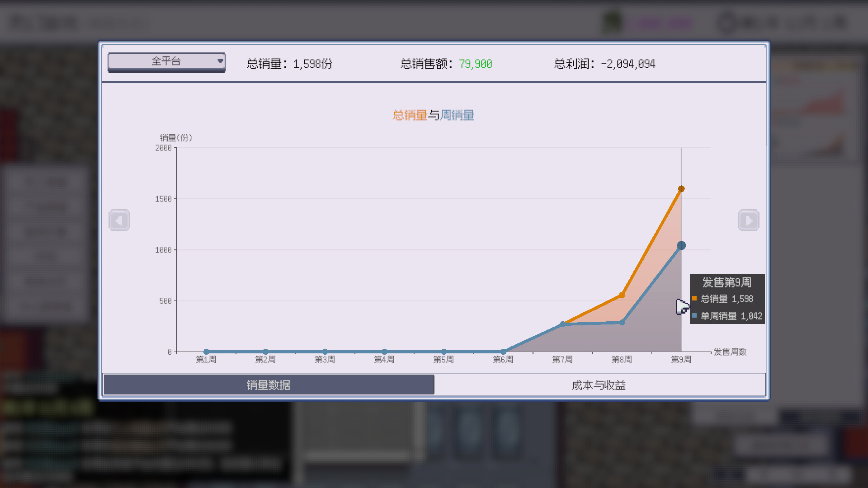The image size is (868, 488).
Task: Click the week 1 data point on the baseline
Action: pyautogui.click(x=206, y=352)
